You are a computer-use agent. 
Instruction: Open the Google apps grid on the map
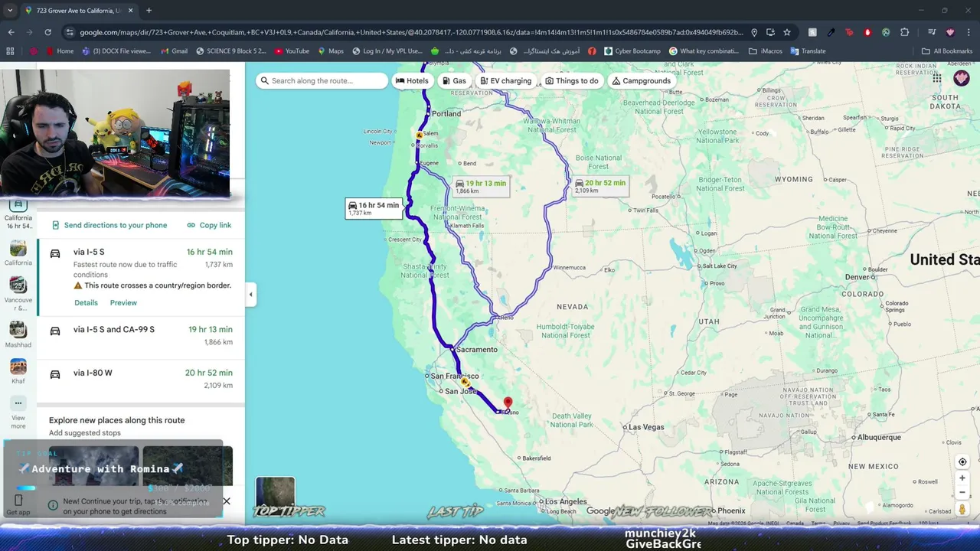[937, 78]
